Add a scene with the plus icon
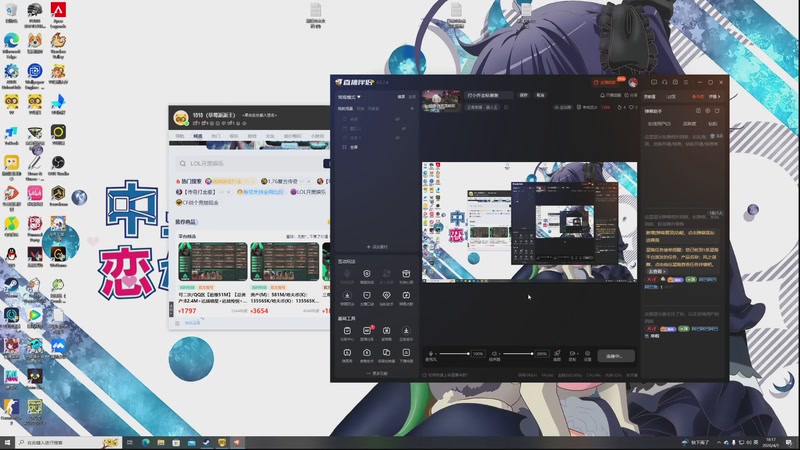Screen dimensions: 800x450 pos(412,108)
